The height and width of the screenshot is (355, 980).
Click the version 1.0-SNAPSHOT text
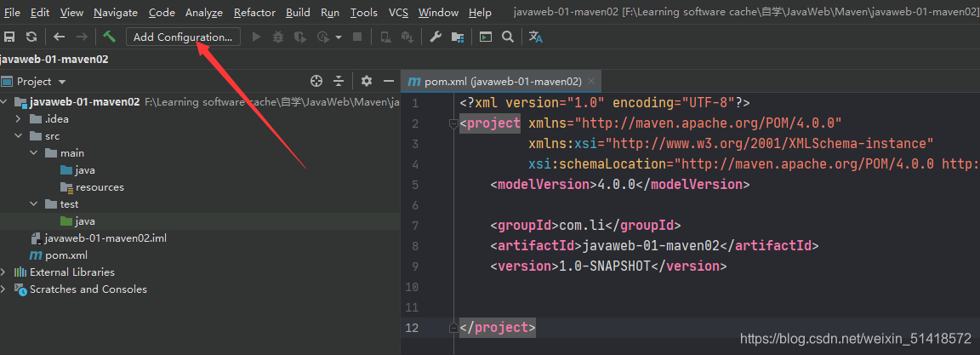tap(604, 266)
